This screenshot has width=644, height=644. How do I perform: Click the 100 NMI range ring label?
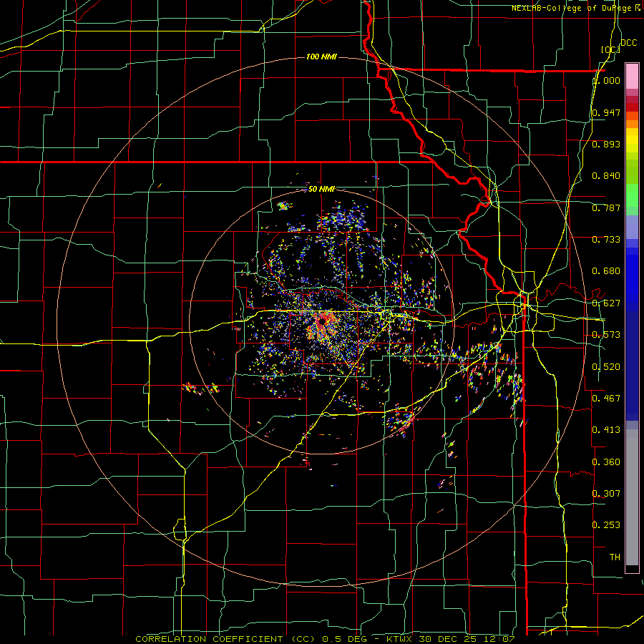321,57
